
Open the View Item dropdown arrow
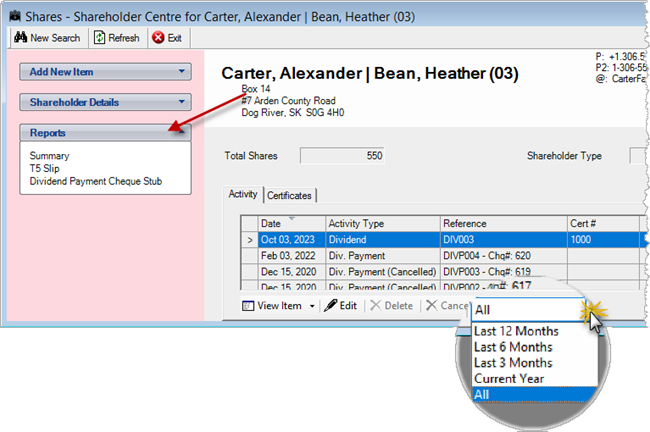point(312,306)
